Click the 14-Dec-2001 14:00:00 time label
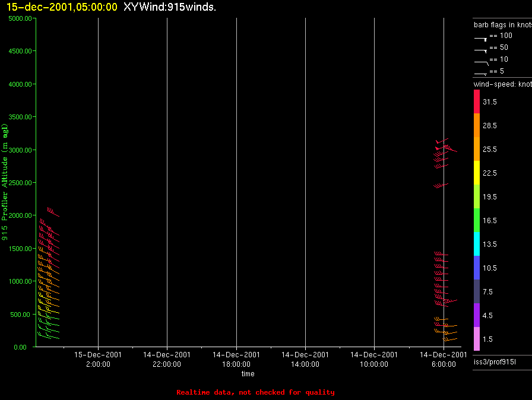Image resolution: width=532 pixels, height=400 pixels. (x=305, y=359)
